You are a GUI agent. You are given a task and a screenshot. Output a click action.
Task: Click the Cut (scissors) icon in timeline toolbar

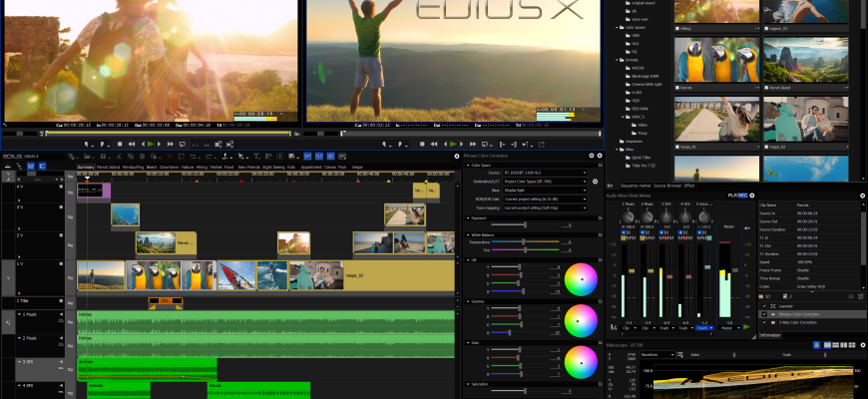(x=119, y=157)
